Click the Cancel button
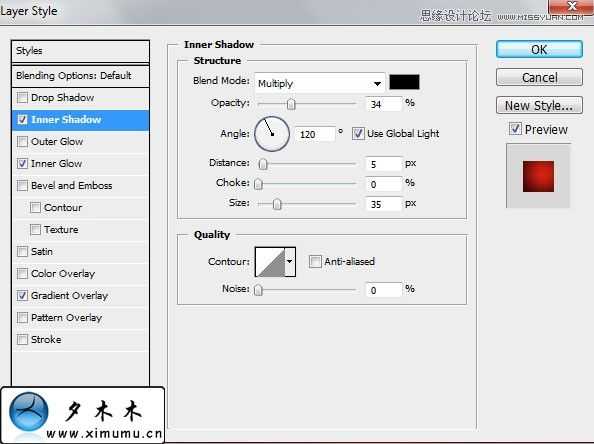 [539, 78]
